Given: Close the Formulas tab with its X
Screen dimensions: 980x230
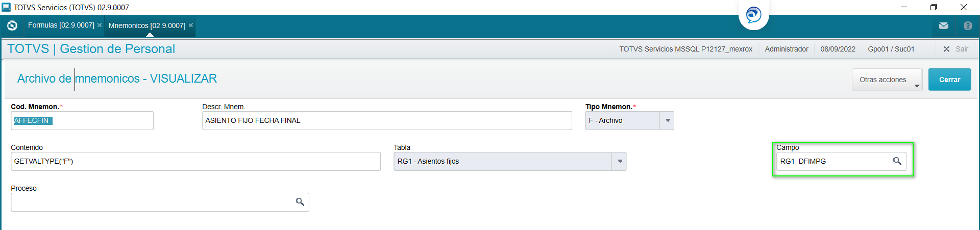Looking at the screenshot, I should pyautogui.click(x=100, y=25).
